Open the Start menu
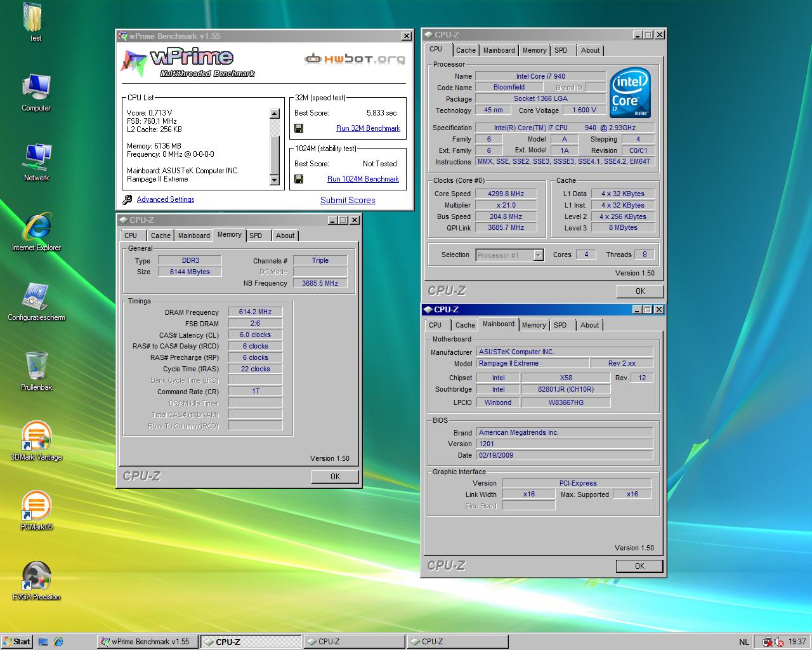 pos(17,642)
